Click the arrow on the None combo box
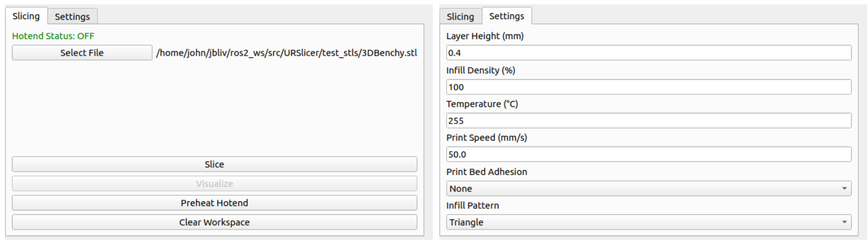The height and width of the screenshot is (241, 868). point(845,189)
